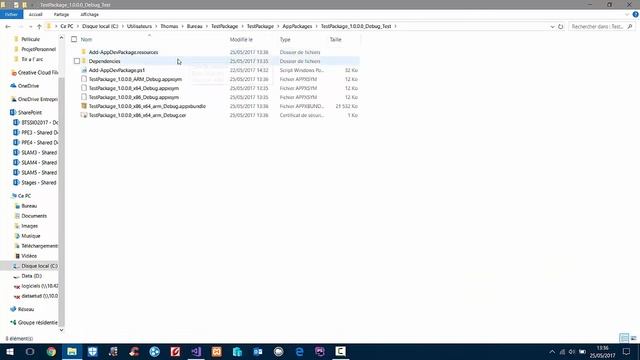This screenshot has width=640, height=360.
Task: Expand the ribbon with the chevron
Action: pyautogui.click(x=627, y=14)
